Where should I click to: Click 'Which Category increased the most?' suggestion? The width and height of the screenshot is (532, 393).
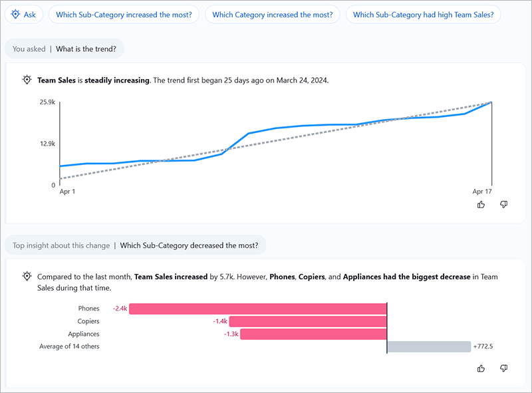click(273, 15)
